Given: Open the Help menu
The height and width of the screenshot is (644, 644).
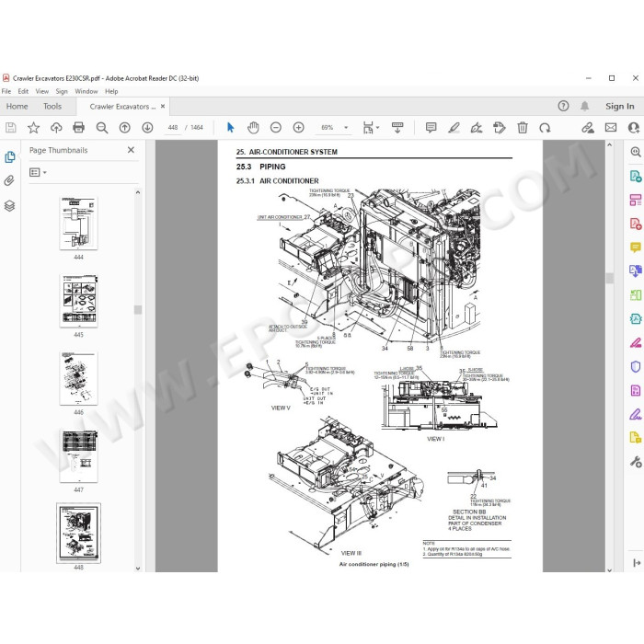Looking at the screenshot, I should [x=111, y=91].
